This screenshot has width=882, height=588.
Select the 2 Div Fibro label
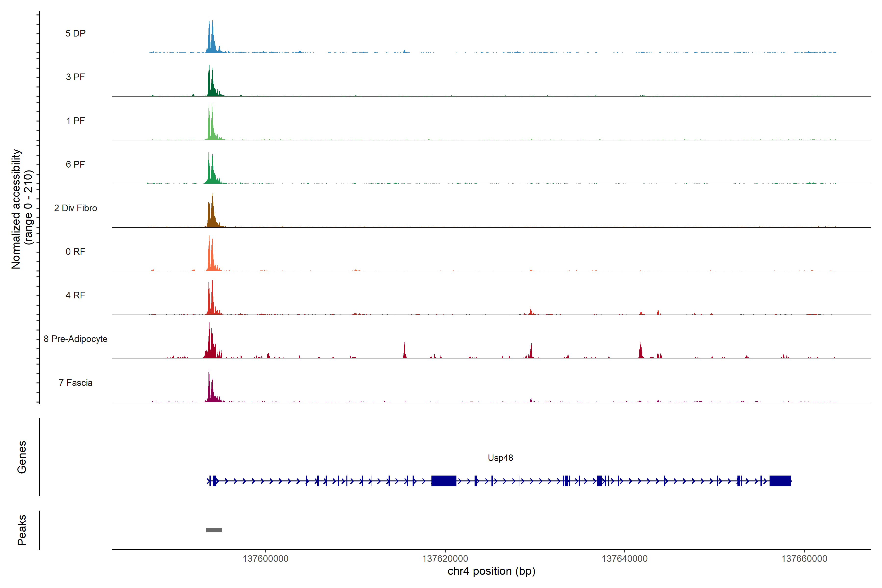[75, 208]
